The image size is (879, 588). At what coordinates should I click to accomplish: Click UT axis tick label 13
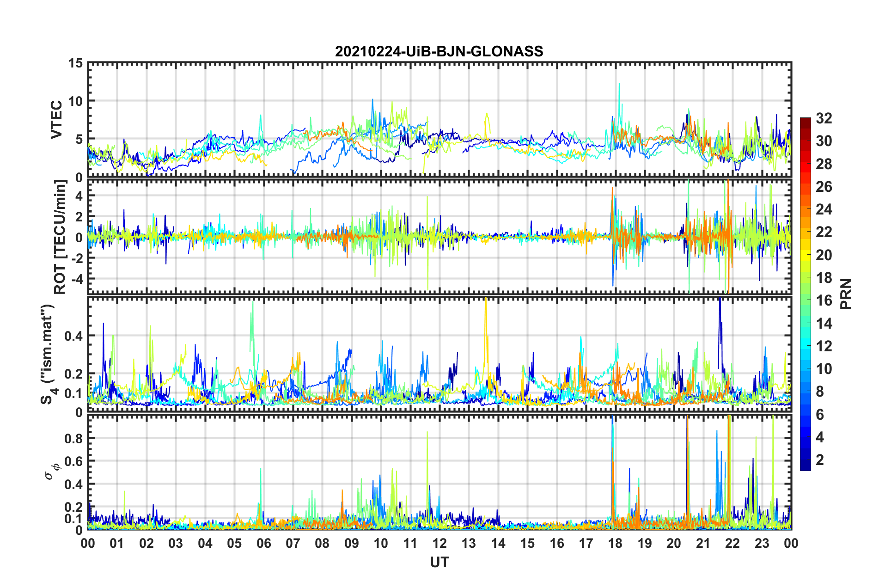pos(469,543)
